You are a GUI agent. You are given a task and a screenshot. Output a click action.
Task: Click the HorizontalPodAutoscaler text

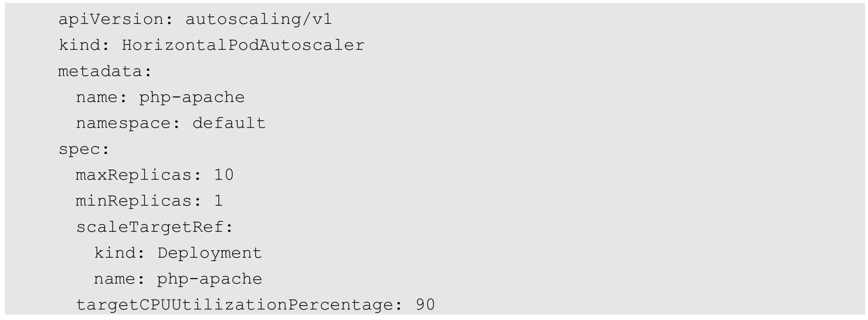243,45
